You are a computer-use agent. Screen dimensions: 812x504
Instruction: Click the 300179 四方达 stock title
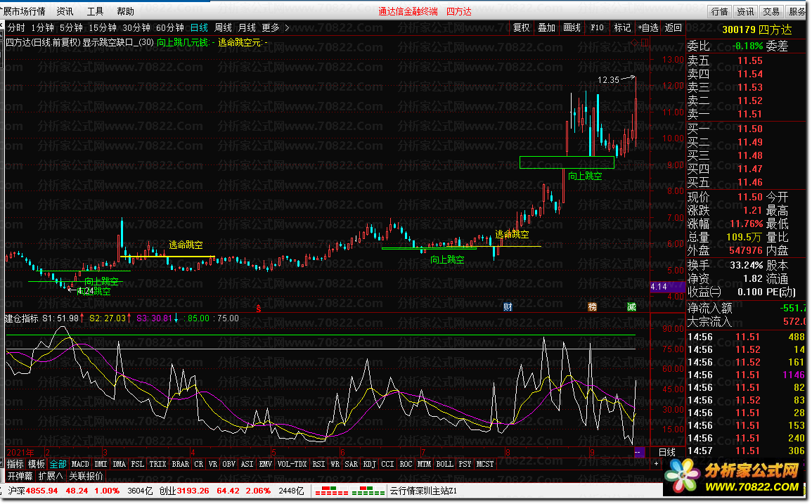pos(756,30)
